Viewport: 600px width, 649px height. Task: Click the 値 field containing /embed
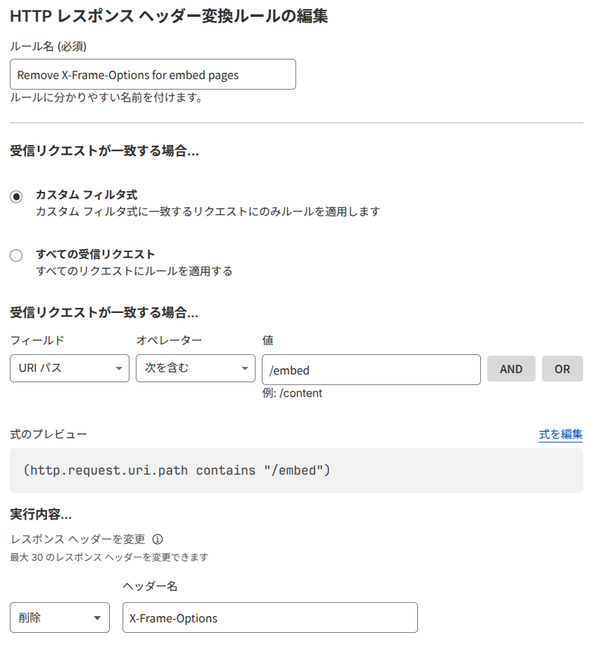tap(371, 369)
